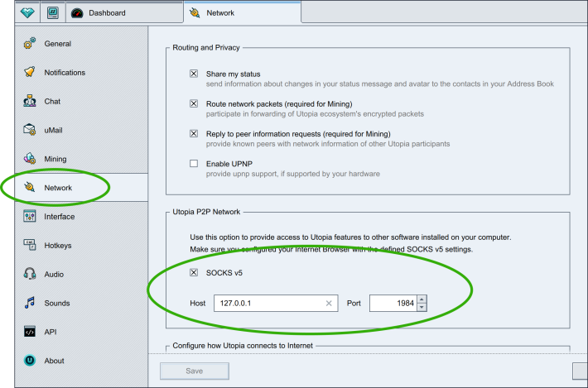Open the Mining settings icon
The width and height of the screenshot is (588, 388).
29,159
